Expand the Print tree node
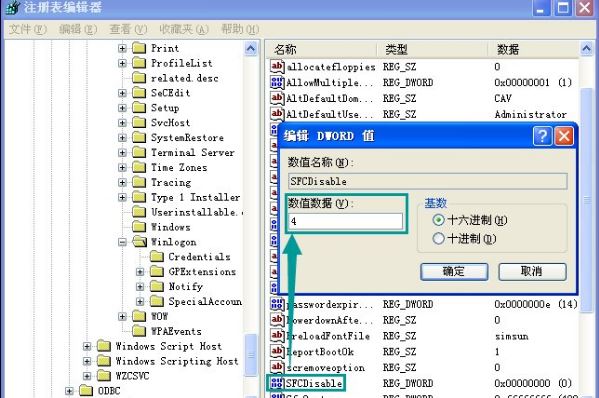 point(122,48)
